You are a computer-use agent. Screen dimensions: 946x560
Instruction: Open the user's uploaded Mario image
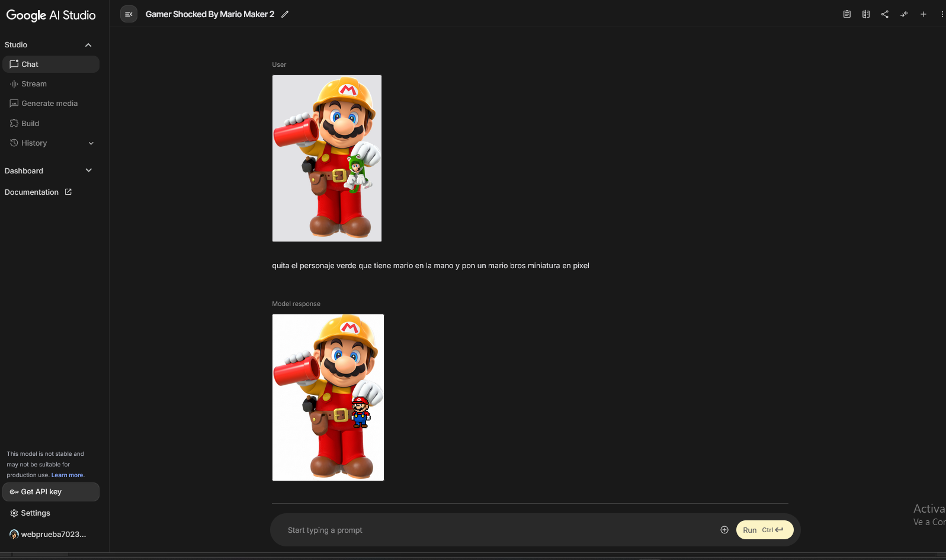pyautogui.click(x=327, y=158)
